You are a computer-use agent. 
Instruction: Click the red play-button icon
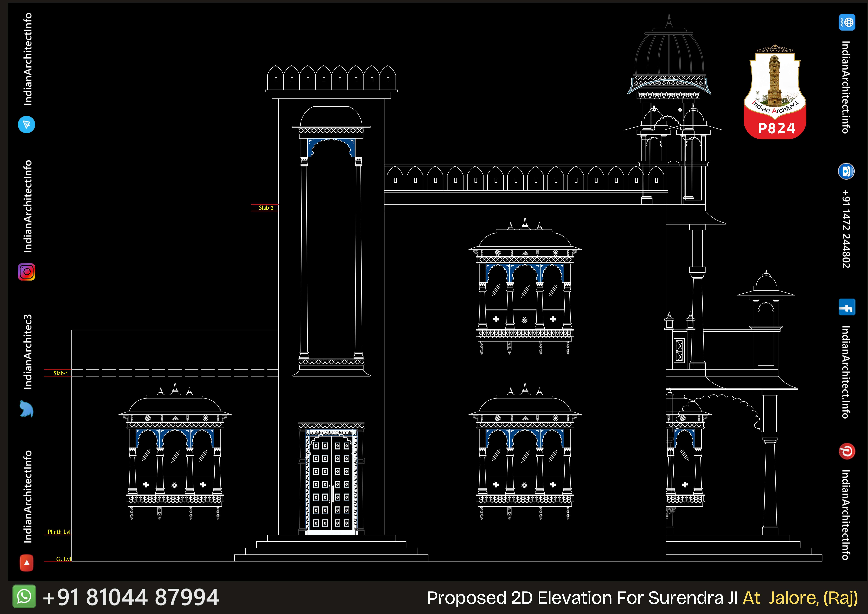click(27, 563)
